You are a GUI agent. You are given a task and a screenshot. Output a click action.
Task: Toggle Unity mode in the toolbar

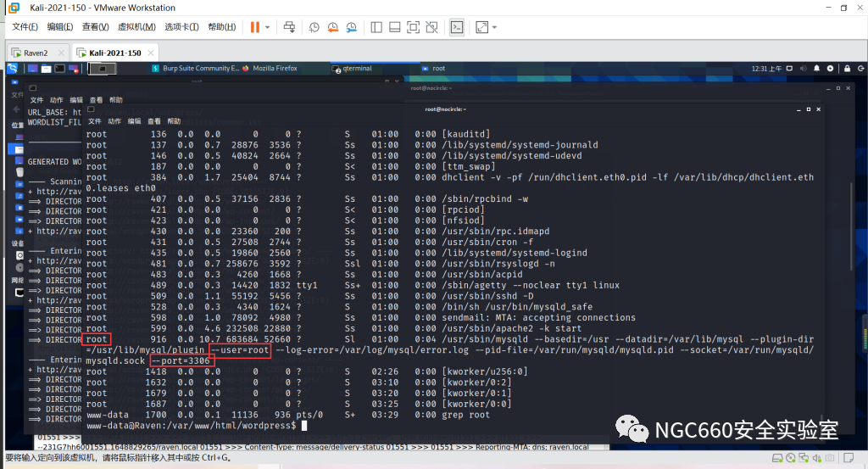click(x=431, y=27)
